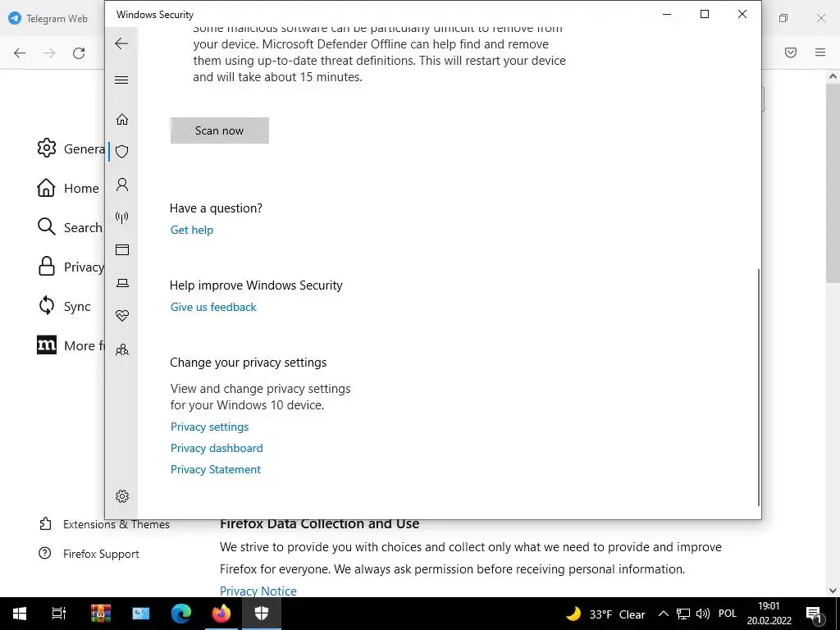
Task: Open the Windows Security hamburger menu
Action: click(121, 80)
